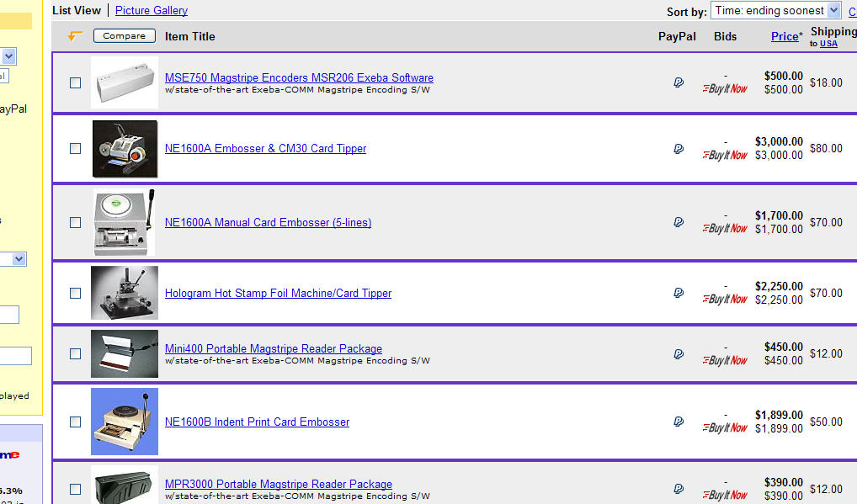Click the $80.00 shipping cost
Viewport: 857px width, 504px height.
[826, 149]
